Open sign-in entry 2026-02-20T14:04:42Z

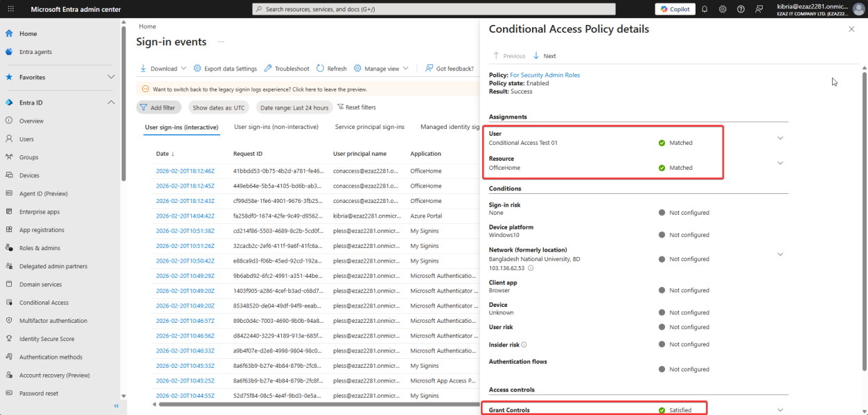[x=185, y=215]
